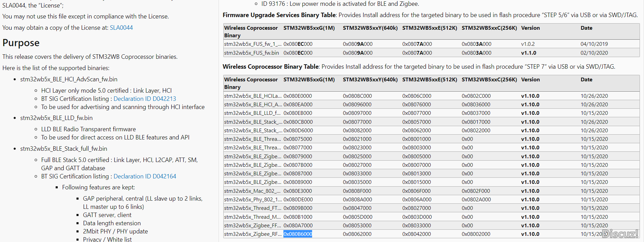
Task: Click the address 0x08096000
Action: [x=357, y=105]
